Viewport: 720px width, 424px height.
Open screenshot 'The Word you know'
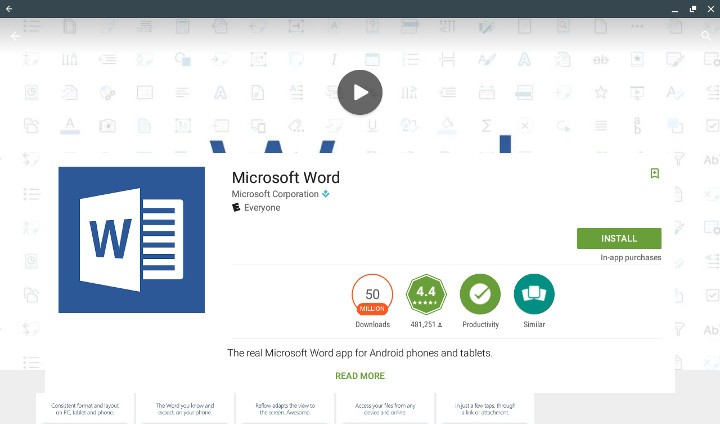pyautogui.click(x=185, y=409)
